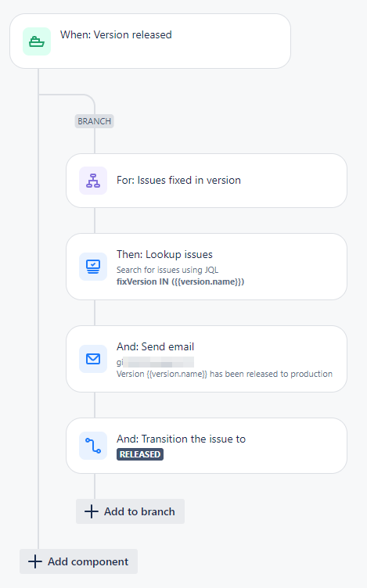Open the For: Issues fixed in version card

point(207,181)
